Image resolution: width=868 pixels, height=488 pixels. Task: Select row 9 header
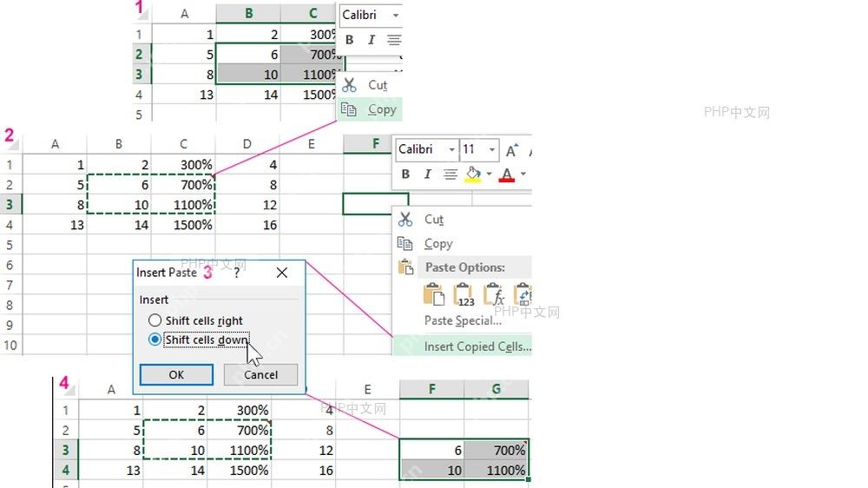point(10,325)
